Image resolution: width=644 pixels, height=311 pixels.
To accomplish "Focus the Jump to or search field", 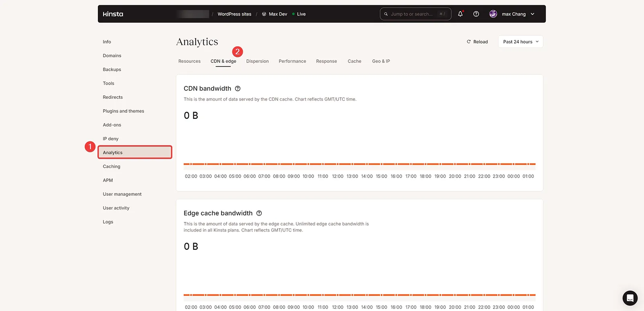I will (x=415, y=14).
